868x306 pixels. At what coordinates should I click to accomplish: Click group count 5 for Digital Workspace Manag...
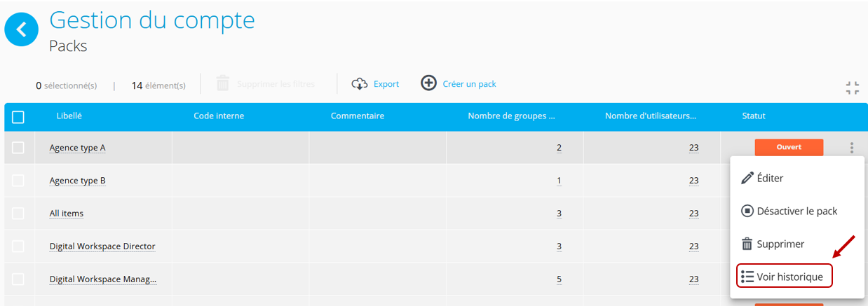point(559,279)
